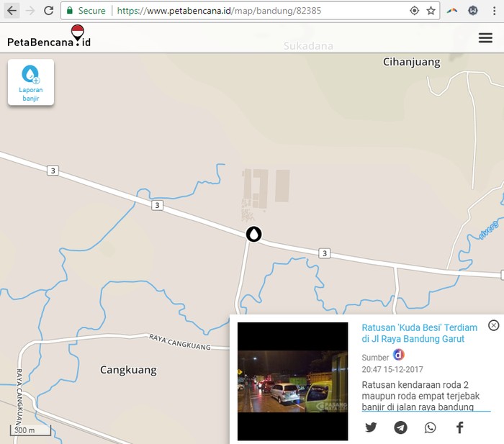The image size is (504, 444).
Task: Click the Cangkuang place label on the map
Action: click(128, 370)
